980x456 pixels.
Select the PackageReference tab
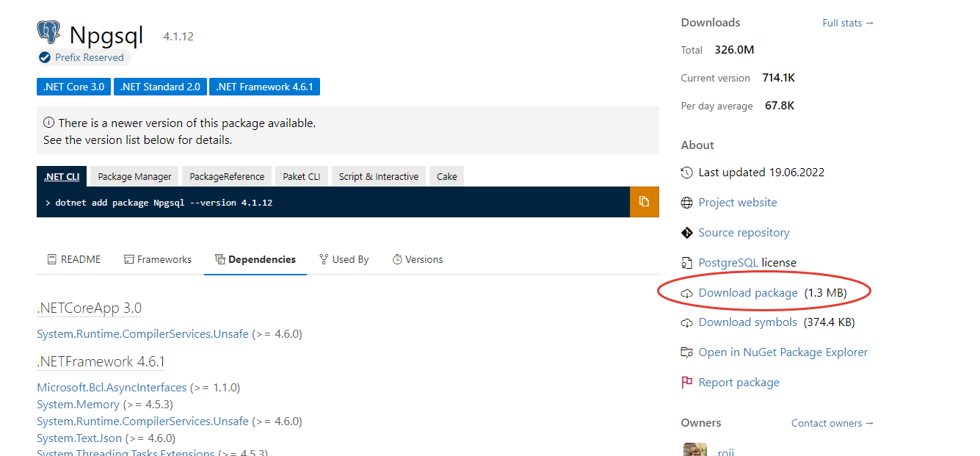click(x=227, y=176)
